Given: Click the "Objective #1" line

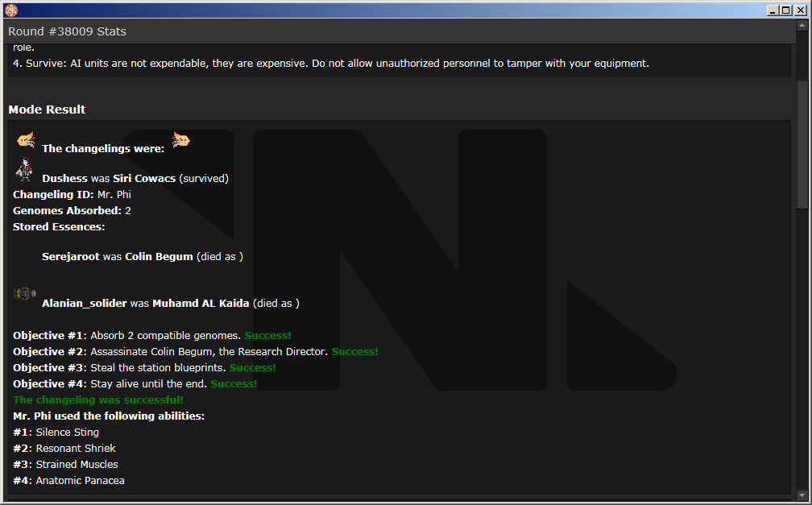Looking at the screenshot, I should 152,336.
